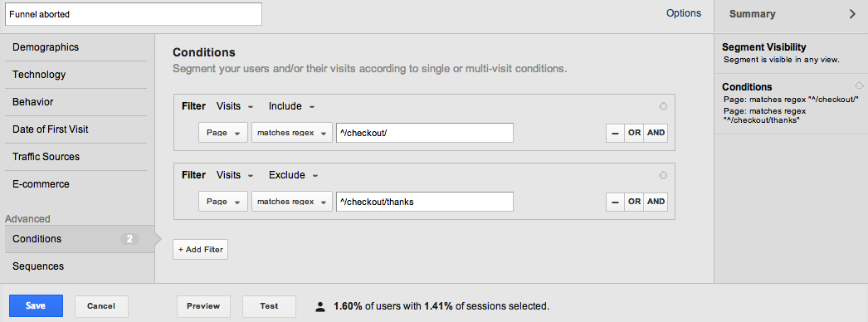
Task: Open the Include dropdown
Action: click(292, 106)
